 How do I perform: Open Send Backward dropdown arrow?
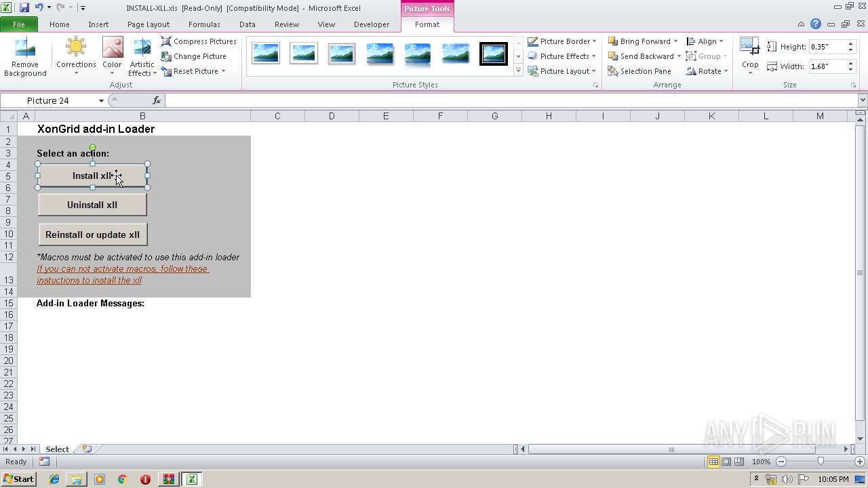(679, 56)
